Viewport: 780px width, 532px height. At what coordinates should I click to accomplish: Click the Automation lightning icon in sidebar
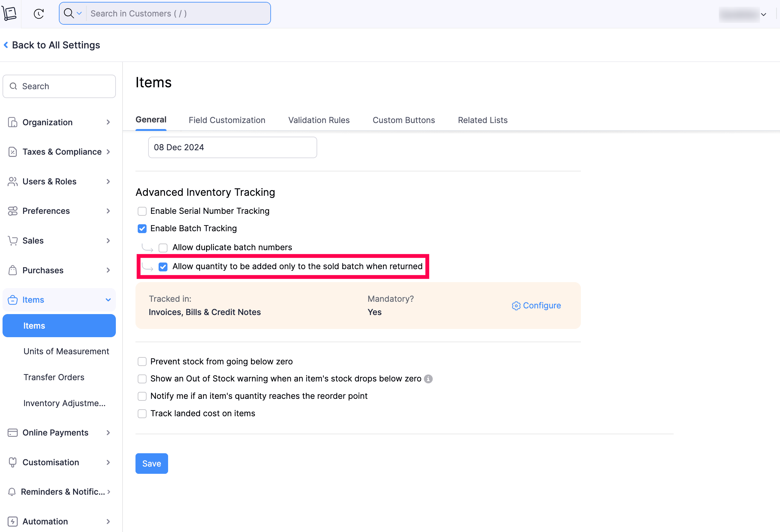click(12, 521)
